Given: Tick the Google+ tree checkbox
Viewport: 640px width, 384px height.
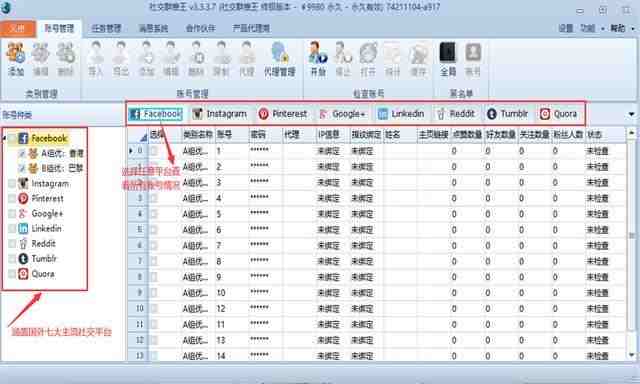Looking at the screenshot, I should click(x=12, y=213).
